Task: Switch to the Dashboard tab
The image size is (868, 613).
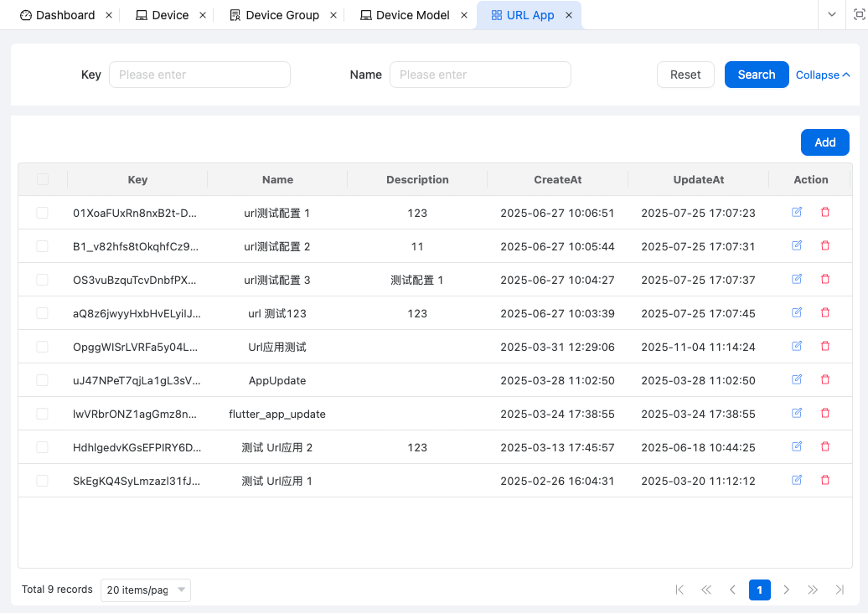Action: coord(65,15)
